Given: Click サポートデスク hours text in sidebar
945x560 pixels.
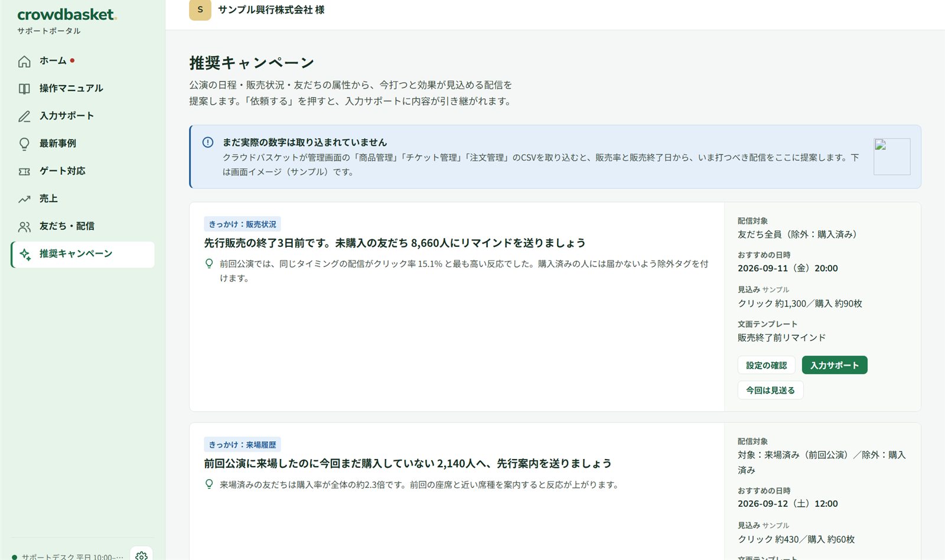Looking at the screenshot, I should pos(72,556).
